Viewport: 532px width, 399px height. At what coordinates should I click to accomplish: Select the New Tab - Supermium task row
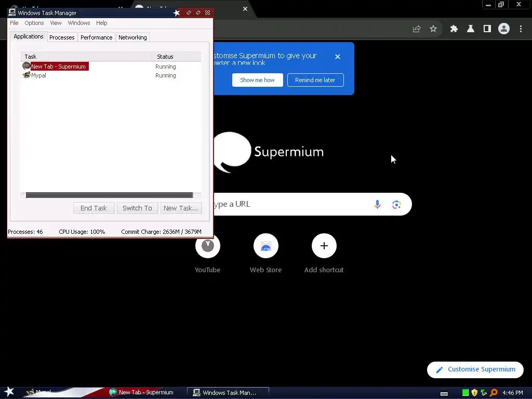[x=111, y=66]
